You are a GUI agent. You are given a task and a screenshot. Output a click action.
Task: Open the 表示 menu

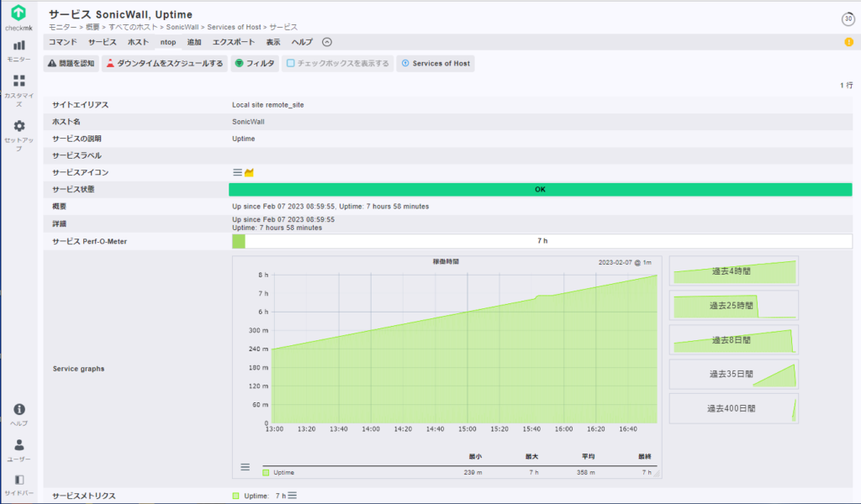273,42
